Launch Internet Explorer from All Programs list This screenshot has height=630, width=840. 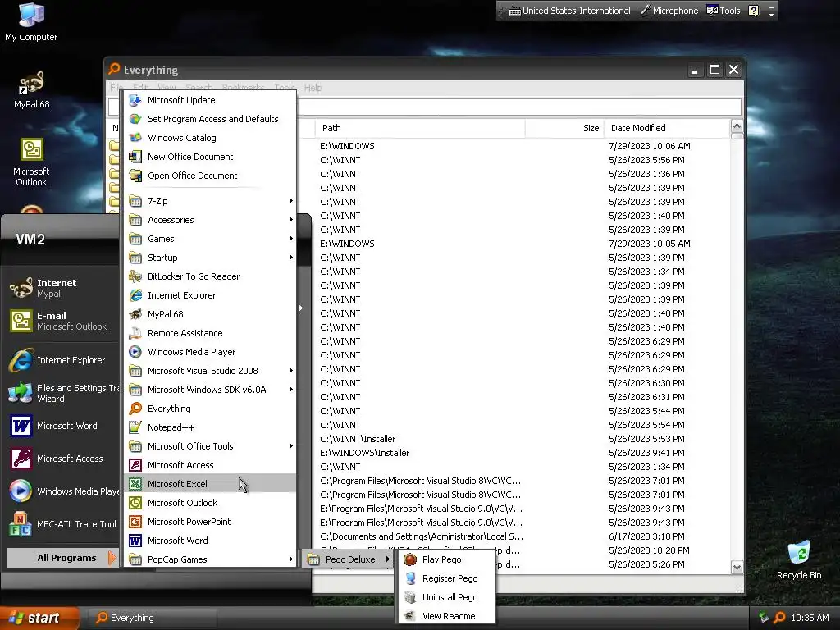pos(210,295)
